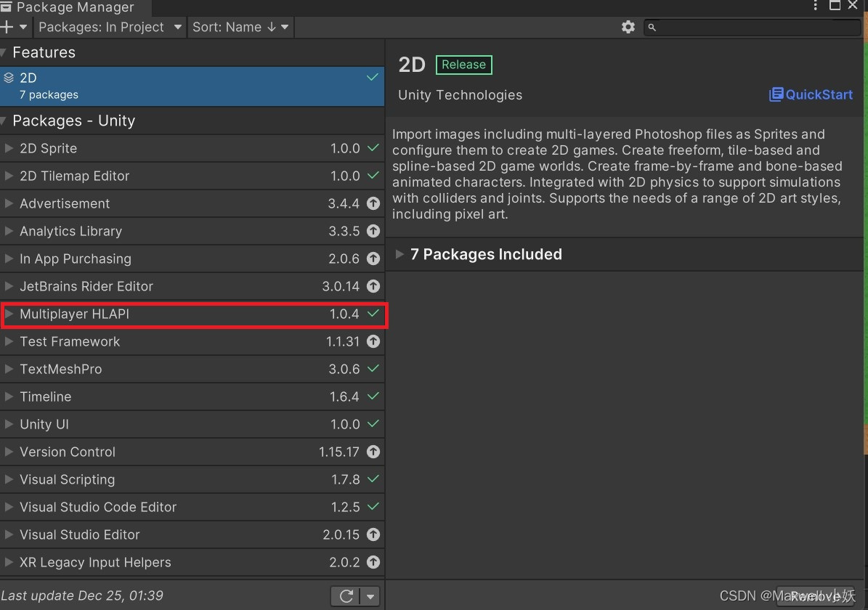This screenshot has width=868, height=610.
Task: Open the settings gear icon
Action: tap(628, 27)
